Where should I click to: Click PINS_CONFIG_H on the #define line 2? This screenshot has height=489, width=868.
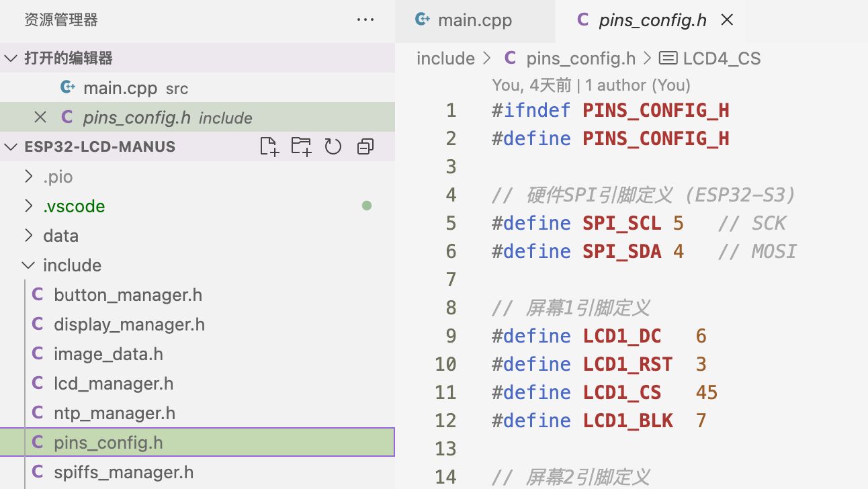tap(656, 138)
